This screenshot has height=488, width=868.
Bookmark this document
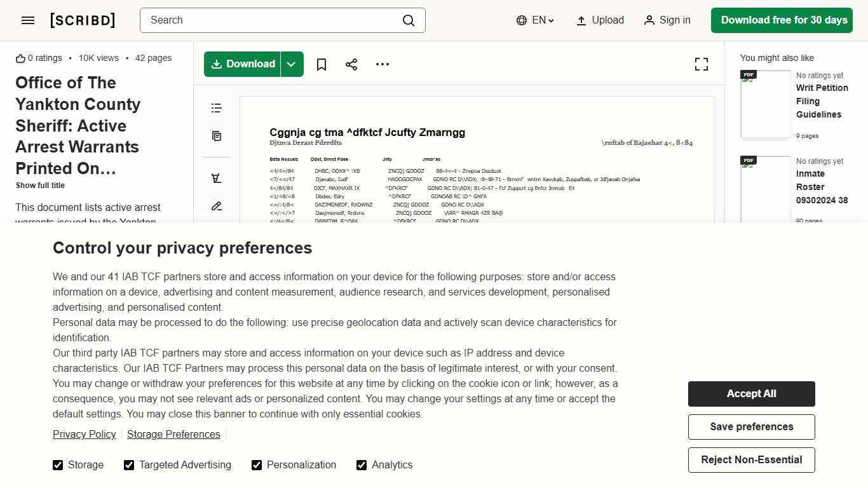(x=322, y=64)
